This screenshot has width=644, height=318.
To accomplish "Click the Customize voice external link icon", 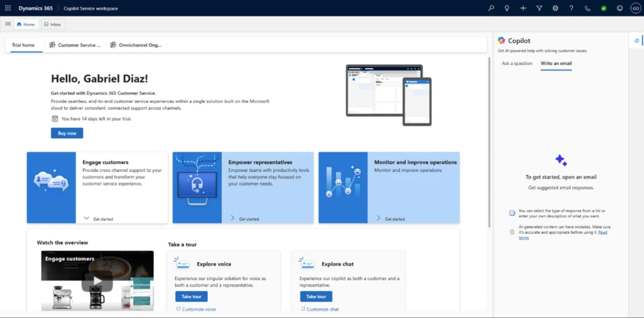I will (178, 309).
